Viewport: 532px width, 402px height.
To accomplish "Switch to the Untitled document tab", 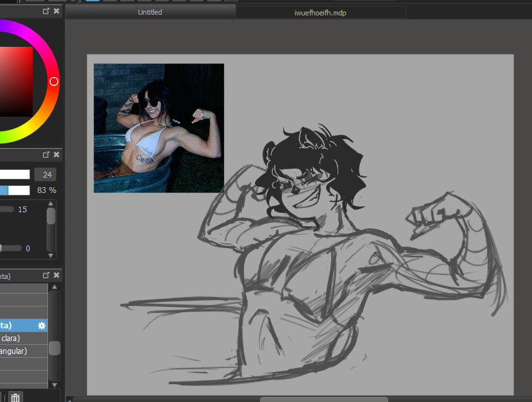I will [150, 12].
